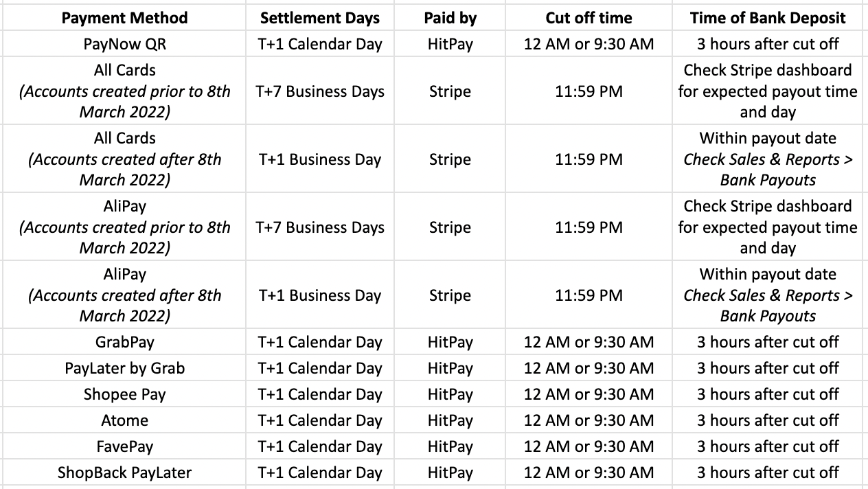Click the Shopee Pay cell
This screenshot has width=868, height=489.
pyautogui.click(x=124, y=394)
